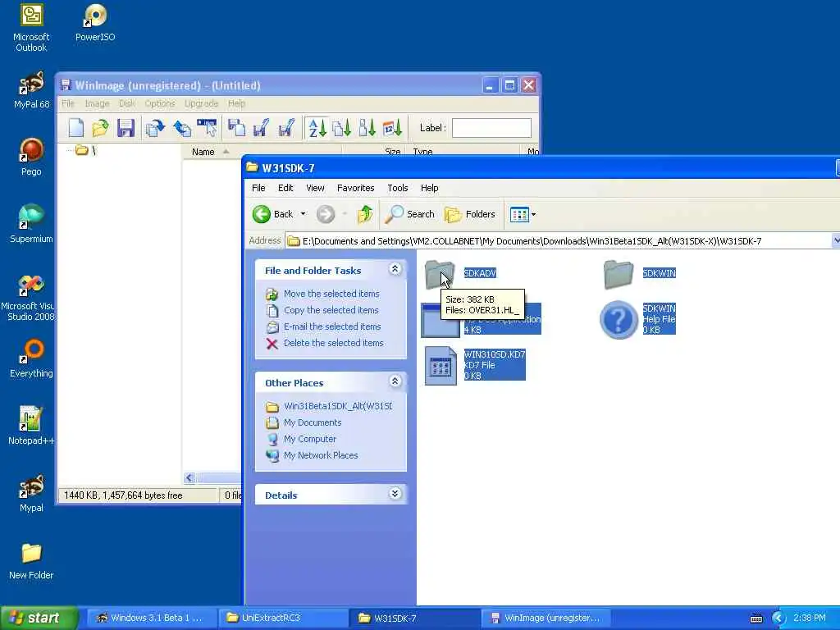Viewport: 840px width, 630px height.
Task: Click New image icon in WinImage toolbar
Action: click(75, 128)
